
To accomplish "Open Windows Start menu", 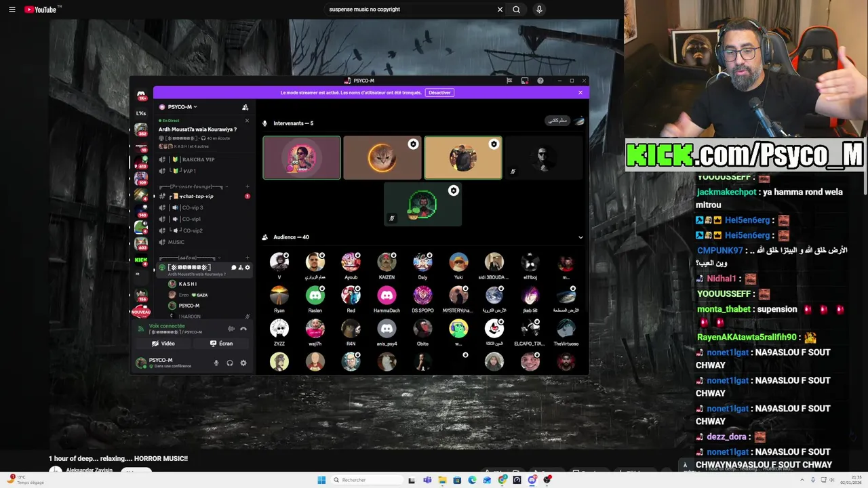I will coord(321,480).
